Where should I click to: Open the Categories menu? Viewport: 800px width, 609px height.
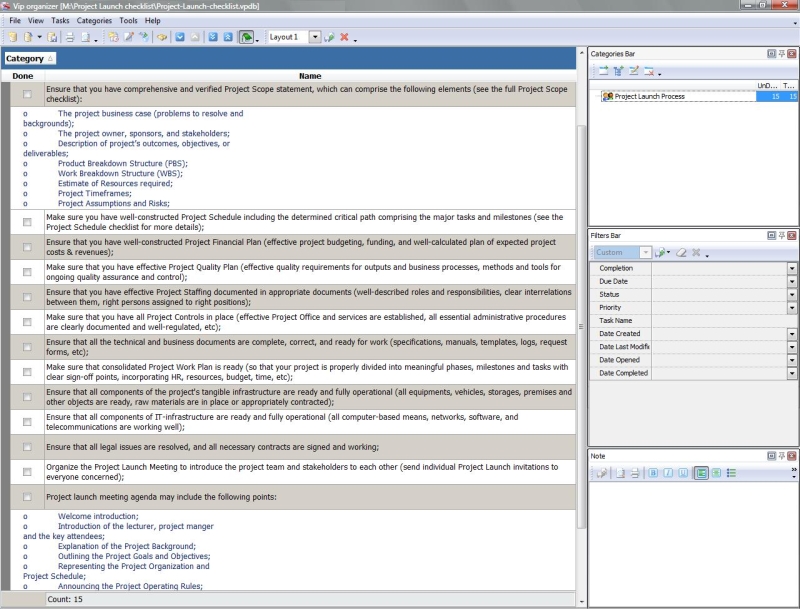pos(94,20)
